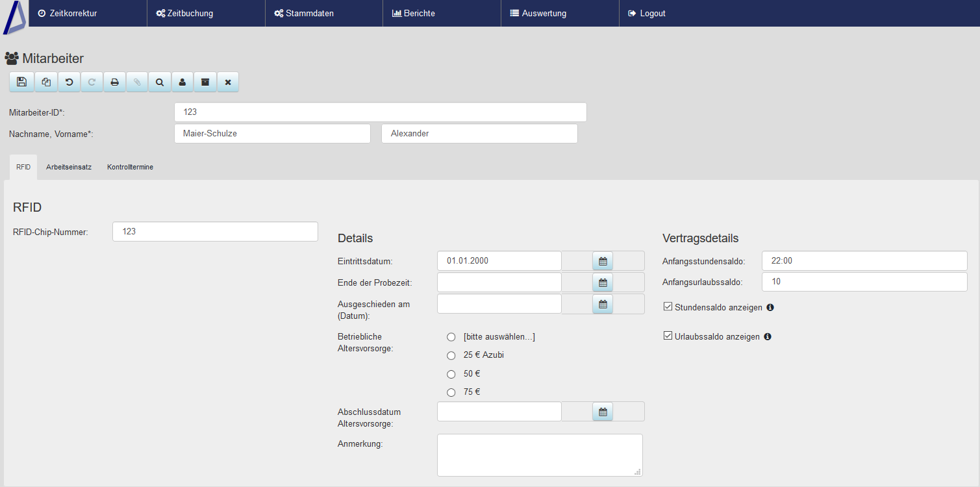
Task: Click the paperclip attachment icon
Action: pyautogui.click(x=137, y=82)
